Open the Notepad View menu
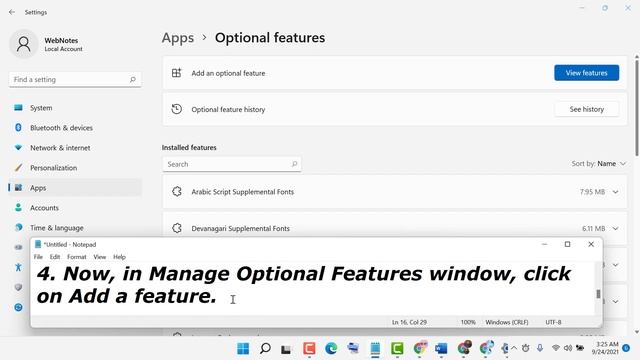Viewport: 640px width, 360px height. pos(100,257)
